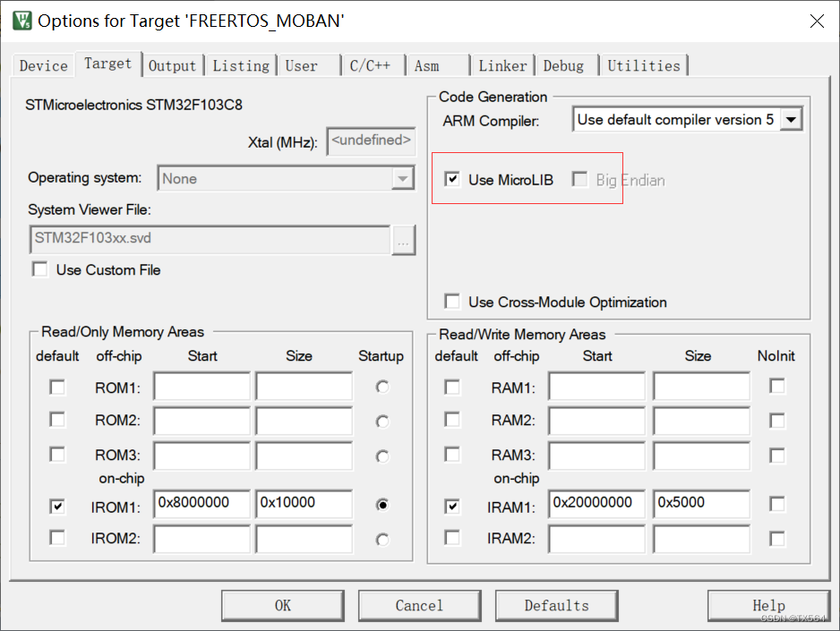Enable the RAM1 NoInit checkbox
Screen dimensions: 840x631
pos(776,386)
